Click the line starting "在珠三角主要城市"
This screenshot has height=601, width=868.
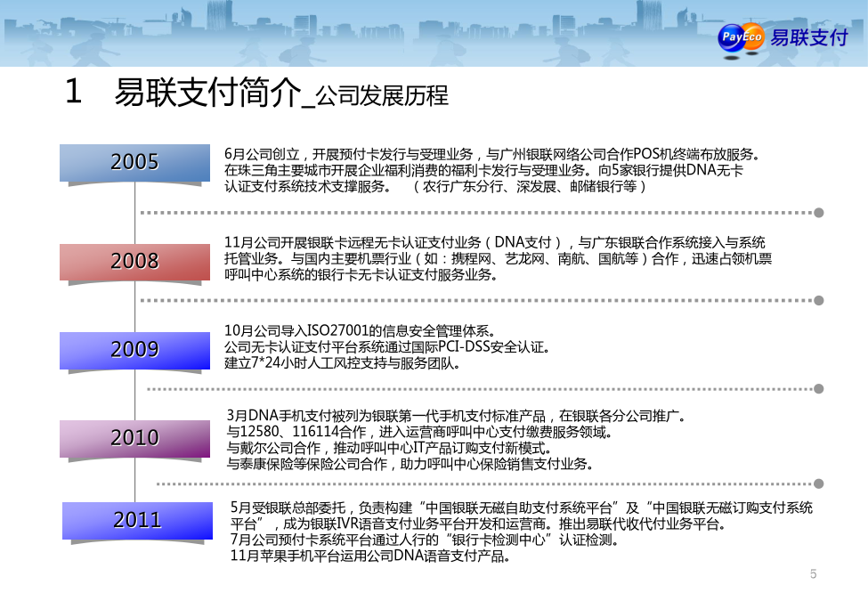483,170
